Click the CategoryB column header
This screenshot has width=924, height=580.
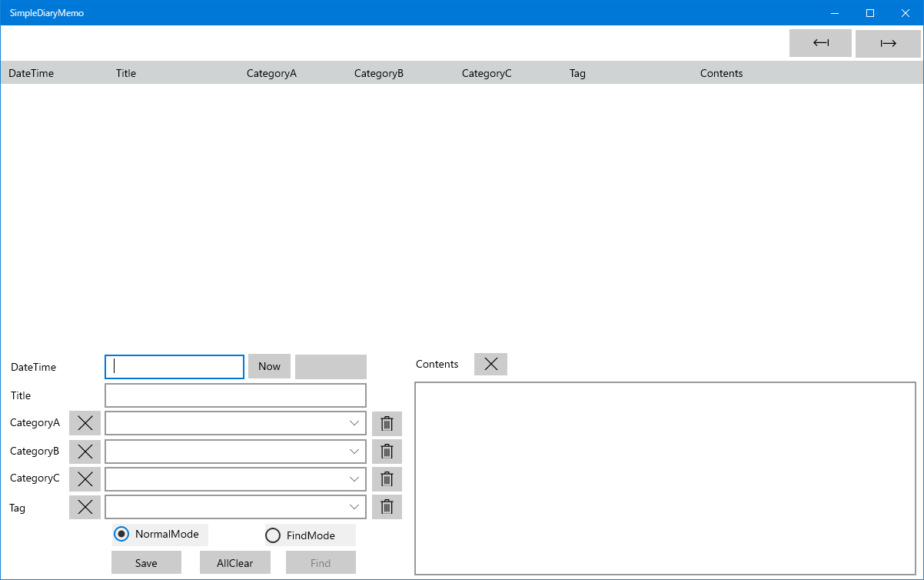tap(379, 73)
